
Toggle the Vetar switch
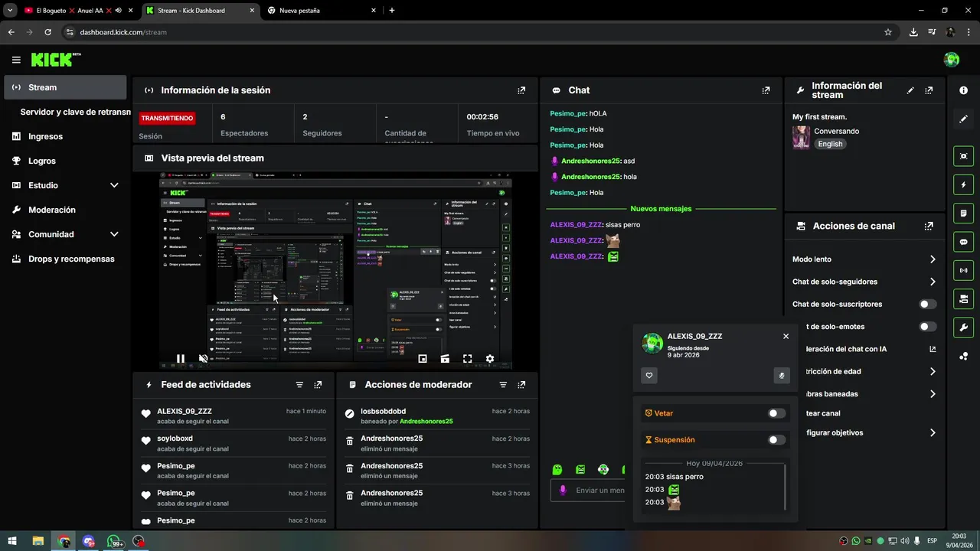pyautogui.click(x=776, y=413)
